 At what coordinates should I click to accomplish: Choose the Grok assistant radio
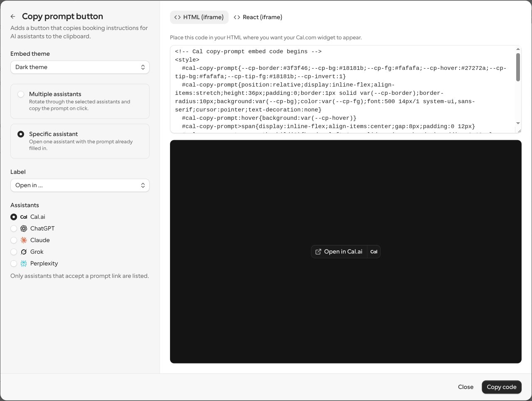click(14, 252)
